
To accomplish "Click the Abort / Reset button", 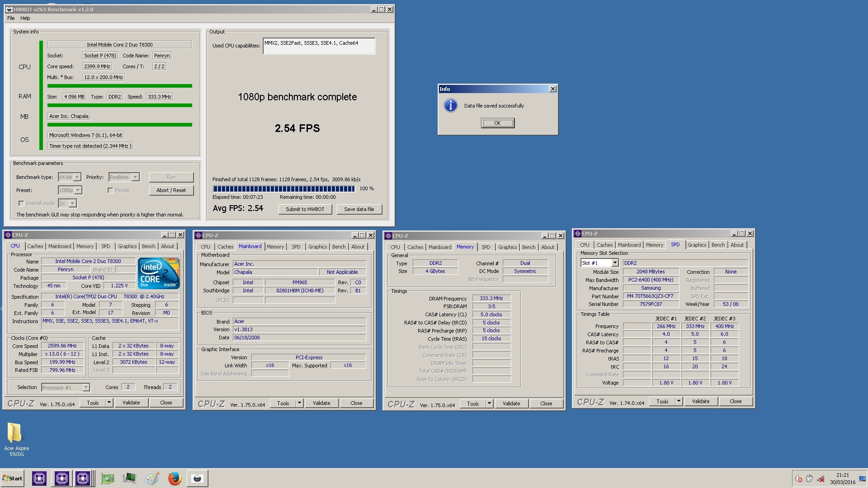I will point(171,190).
